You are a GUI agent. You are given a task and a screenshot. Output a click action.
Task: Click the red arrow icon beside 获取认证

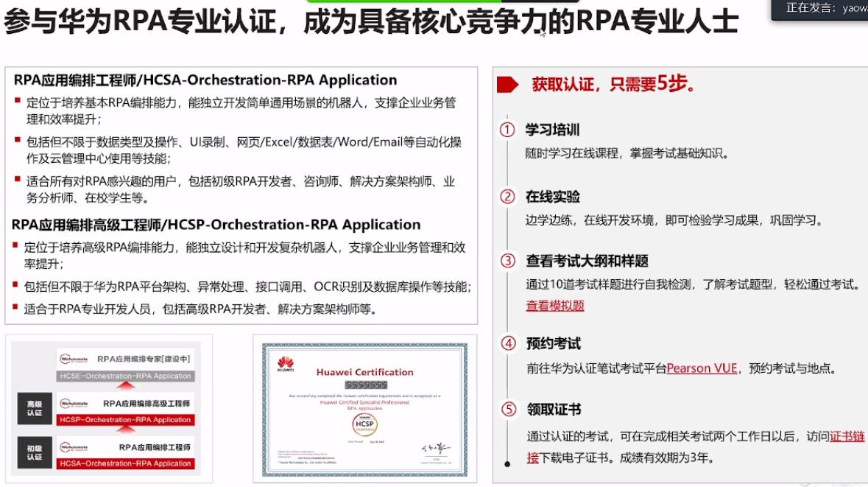(508, 84)
